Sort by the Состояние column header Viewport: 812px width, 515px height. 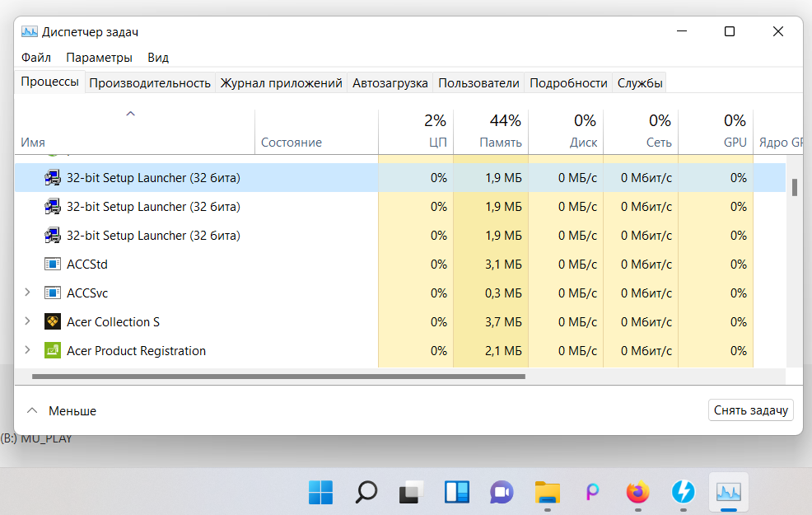pos(317,132)
